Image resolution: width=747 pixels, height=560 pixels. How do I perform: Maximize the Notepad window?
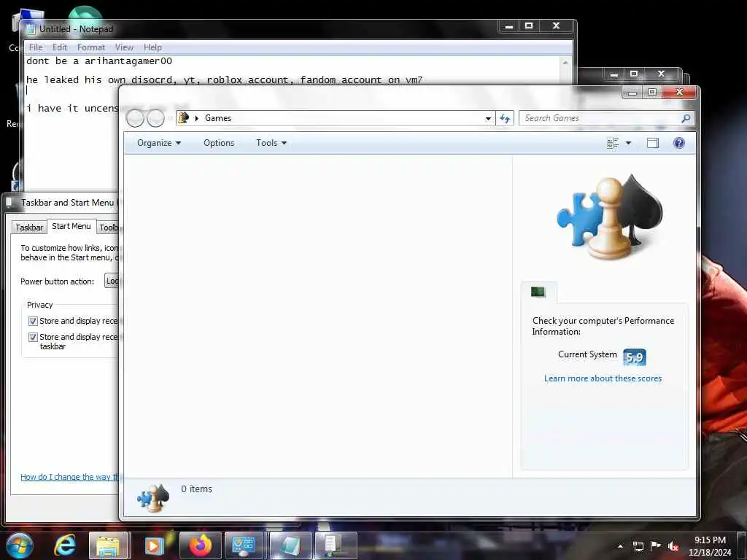pos(529,26)
